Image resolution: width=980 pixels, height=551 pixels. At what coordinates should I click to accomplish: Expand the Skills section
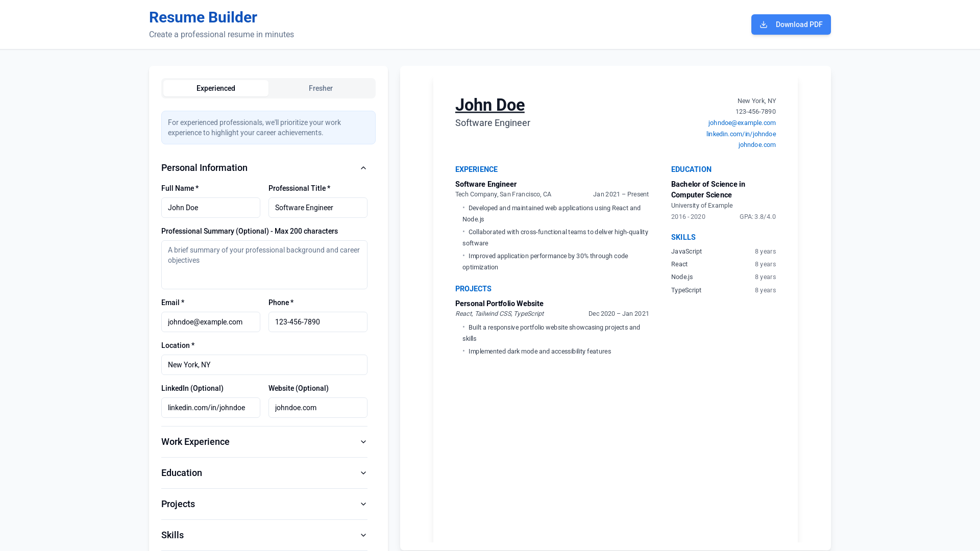(264, 535)
